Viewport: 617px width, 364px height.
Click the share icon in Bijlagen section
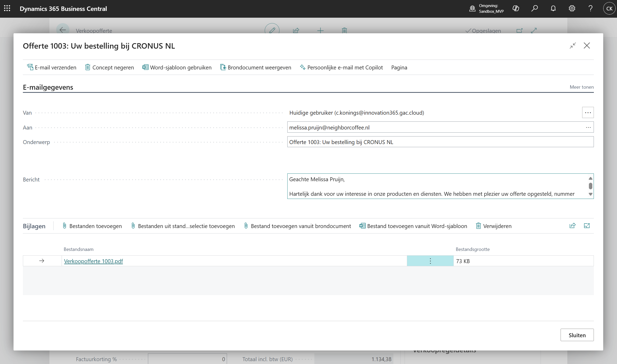coord(572,226)
